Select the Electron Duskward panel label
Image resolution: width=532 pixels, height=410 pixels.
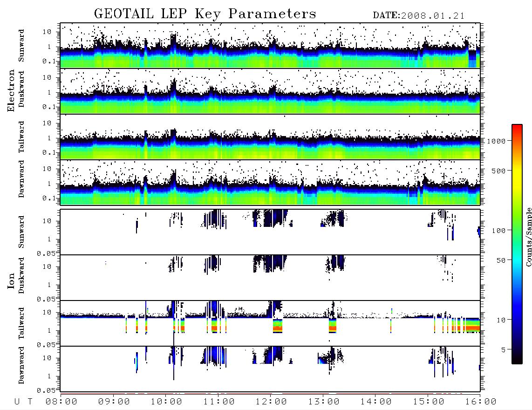(x=21, y=89)
